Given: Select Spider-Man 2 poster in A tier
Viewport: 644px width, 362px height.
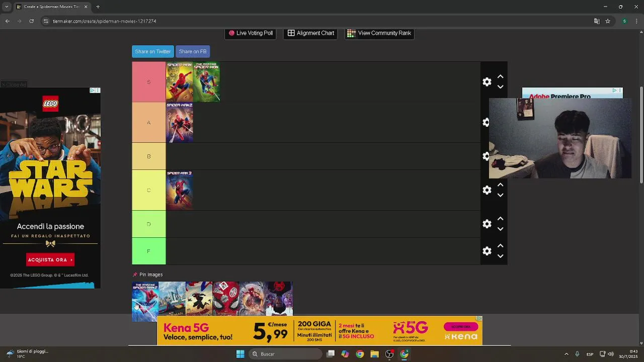Looking at the screenshot, I should click(180, 122).
